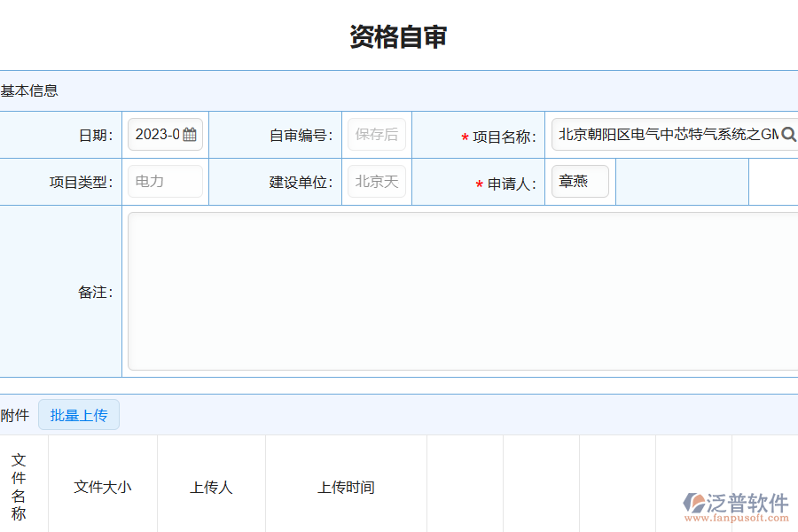Select the 附件 attachments section label
Image resolution: width=798 pixels, height=532 pixels.
click(x=12, y=414)
